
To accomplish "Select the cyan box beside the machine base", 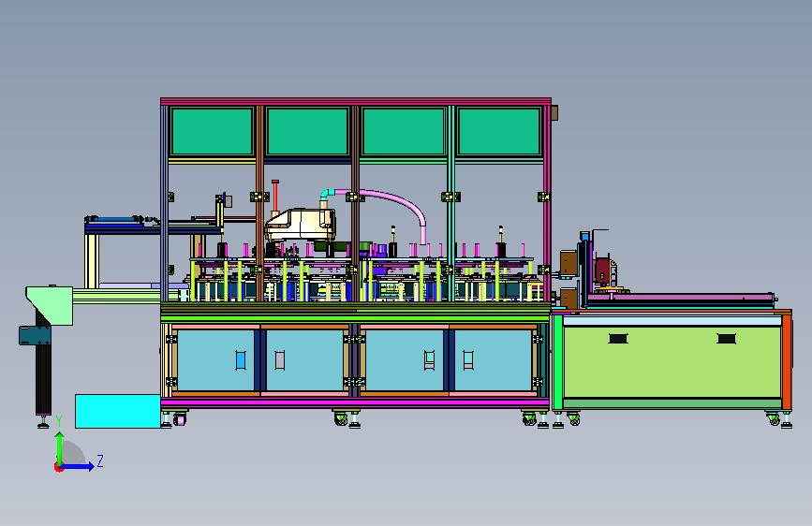I will pyautogui.click(x=118, y=411).
